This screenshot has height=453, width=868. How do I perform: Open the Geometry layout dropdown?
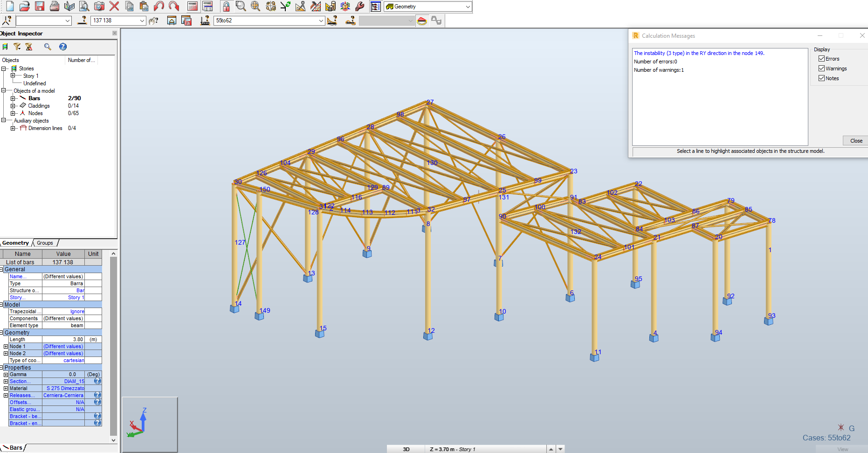coord(468,7)
